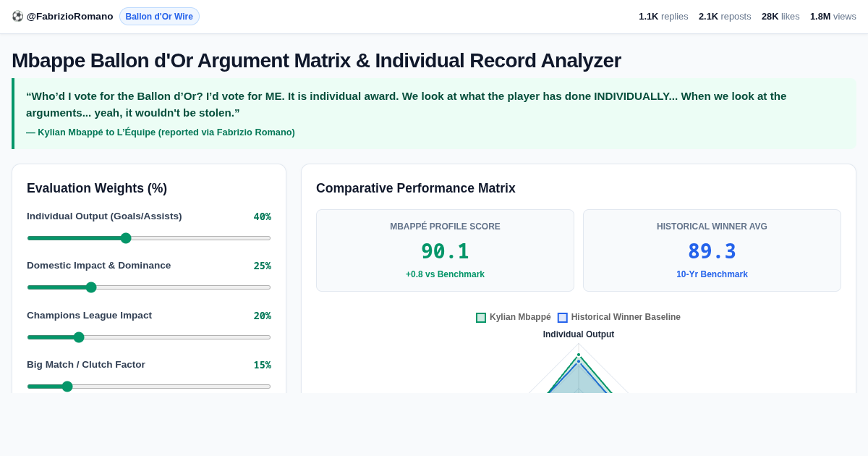Click the Individual Output radar axis label

tap(579, 334)
